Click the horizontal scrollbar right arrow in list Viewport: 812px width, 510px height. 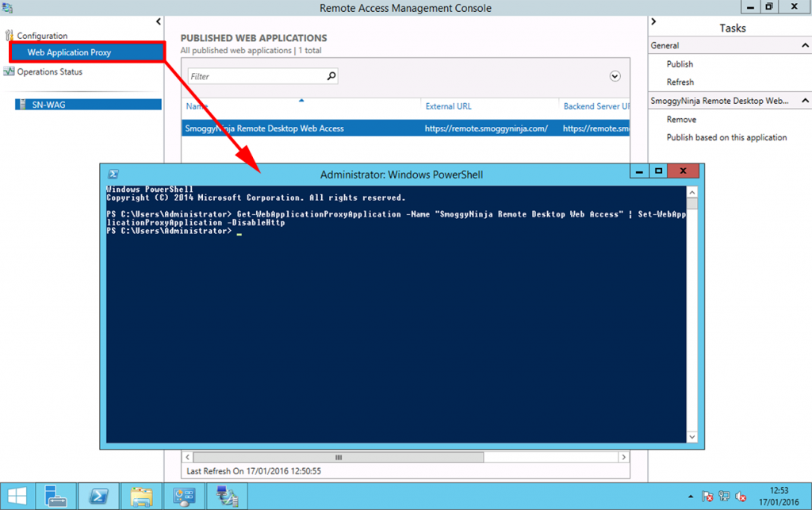coord(623,457)
